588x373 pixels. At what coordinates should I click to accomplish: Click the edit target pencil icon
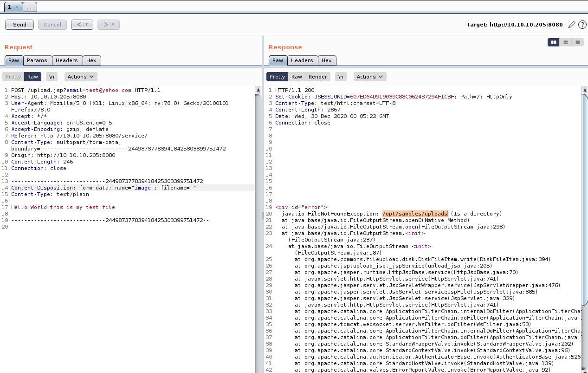tap(572, 25)
